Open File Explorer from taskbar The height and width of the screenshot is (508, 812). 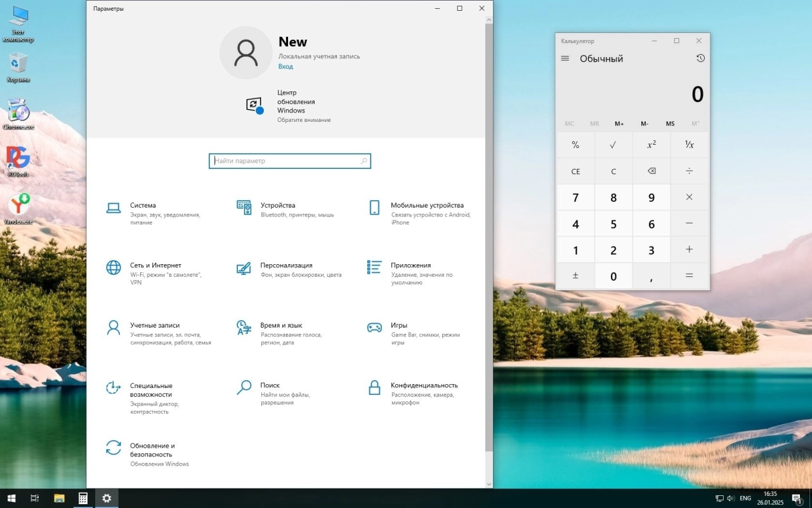[x=59, y=498]
